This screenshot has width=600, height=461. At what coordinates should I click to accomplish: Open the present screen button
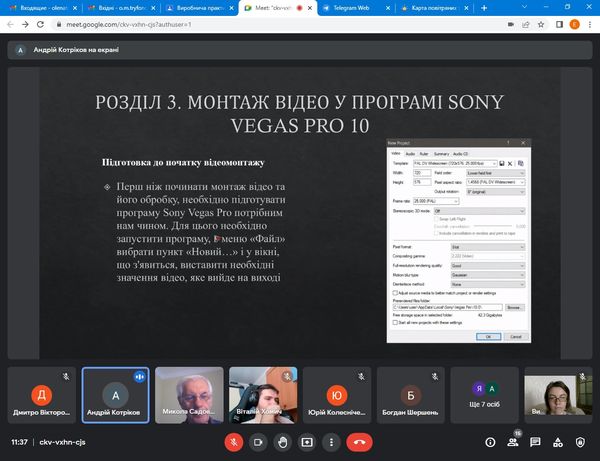[307, 442]
